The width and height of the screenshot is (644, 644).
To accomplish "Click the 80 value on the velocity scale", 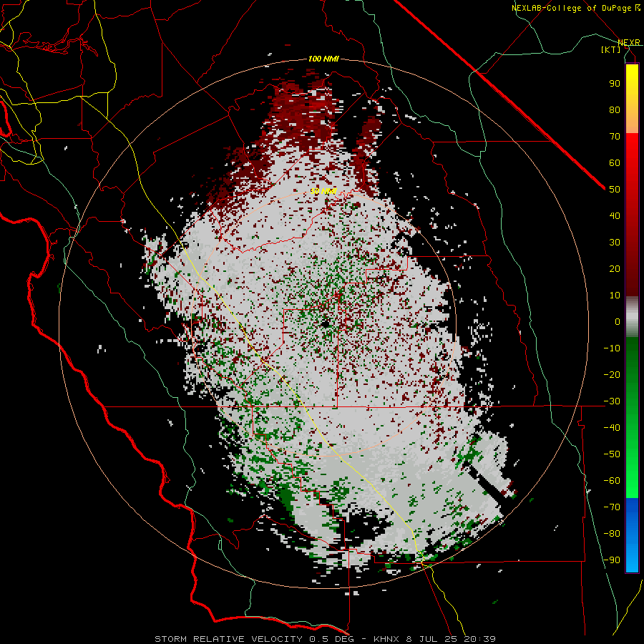I will [x=615, y=110].
